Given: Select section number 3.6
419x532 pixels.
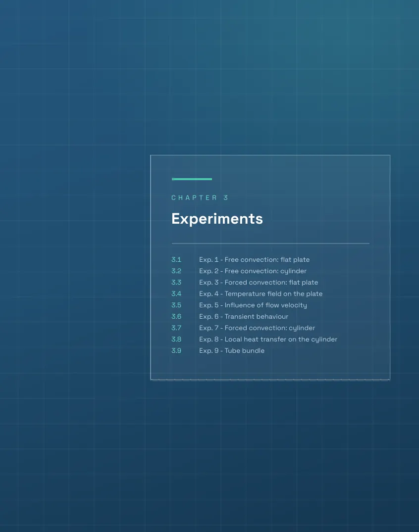Looking at the screenshot, I should (x=176, y=317).
